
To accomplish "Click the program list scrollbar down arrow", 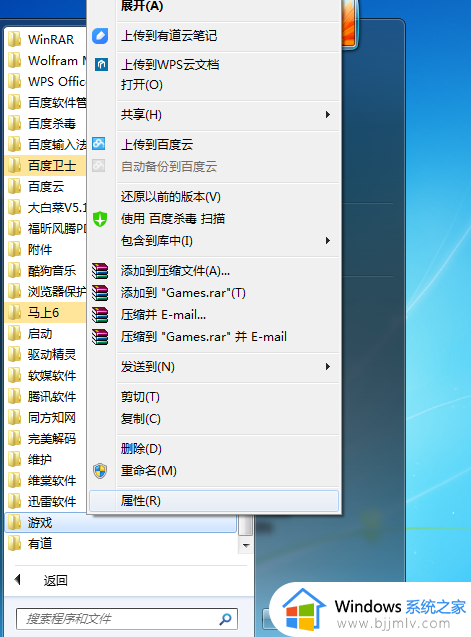I will coord(246,546).
